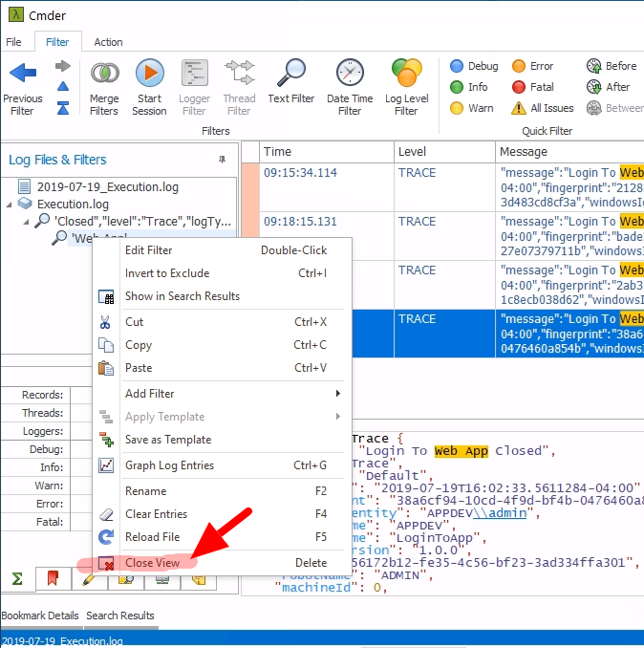
Task: Click the Time column header
Action: (x=327, y=152)
